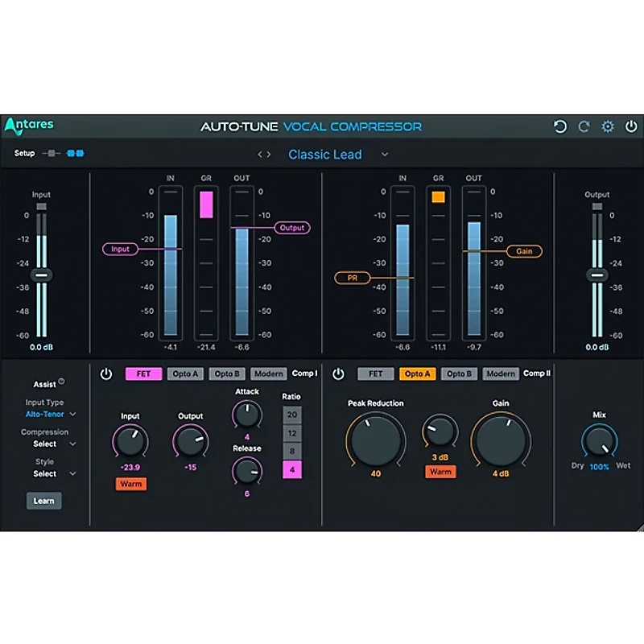Image resolution: width=644 pixels, height=644 pixels.
Task: Click the Comp I output value -15
Action: (x=191, y=468)
